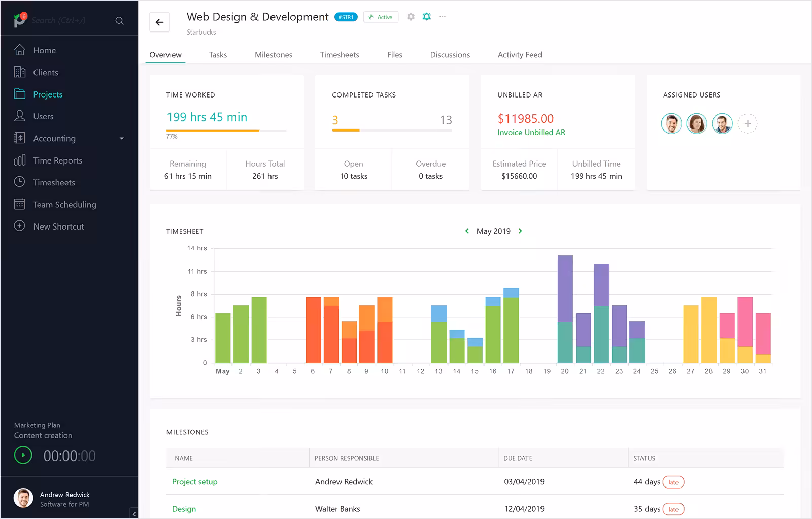Add a New Shortcut in sidebar

(x=58, y=226)
